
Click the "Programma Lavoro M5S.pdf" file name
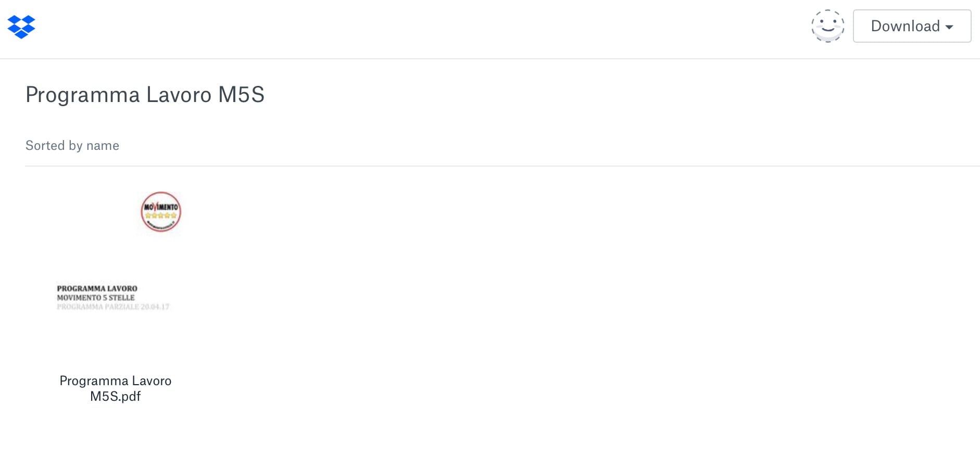[x=116, y=388]
